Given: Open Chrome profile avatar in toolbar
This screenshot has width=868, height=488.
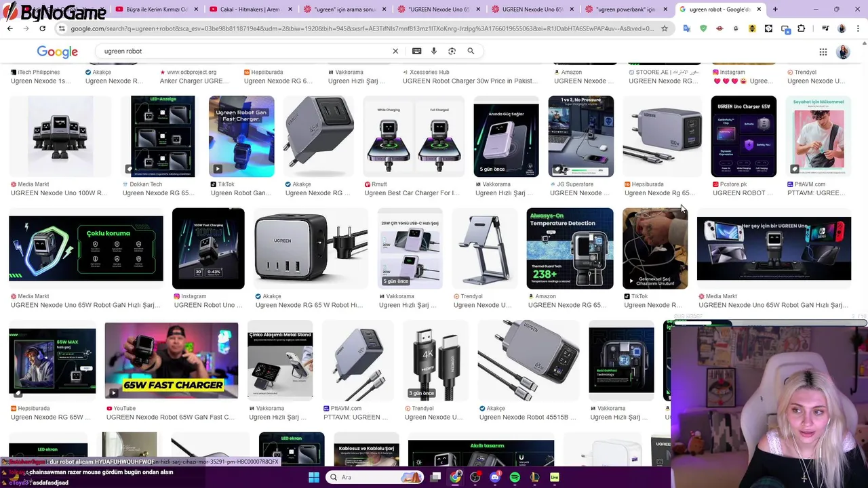Looking at the screenshot, I should click(x=842, y=28).
